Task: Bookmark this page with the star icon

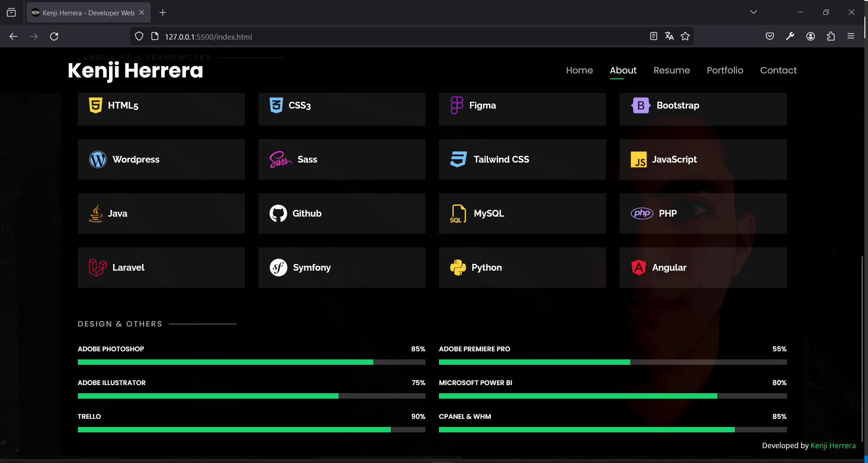Action: tap(685, 36)
